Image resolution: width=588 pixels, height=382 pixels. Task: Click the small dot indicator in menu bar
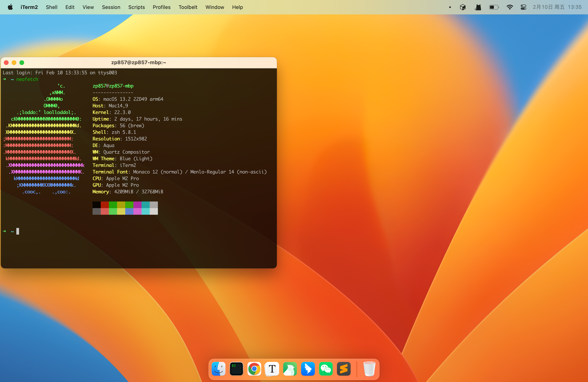tap(450, 7)
